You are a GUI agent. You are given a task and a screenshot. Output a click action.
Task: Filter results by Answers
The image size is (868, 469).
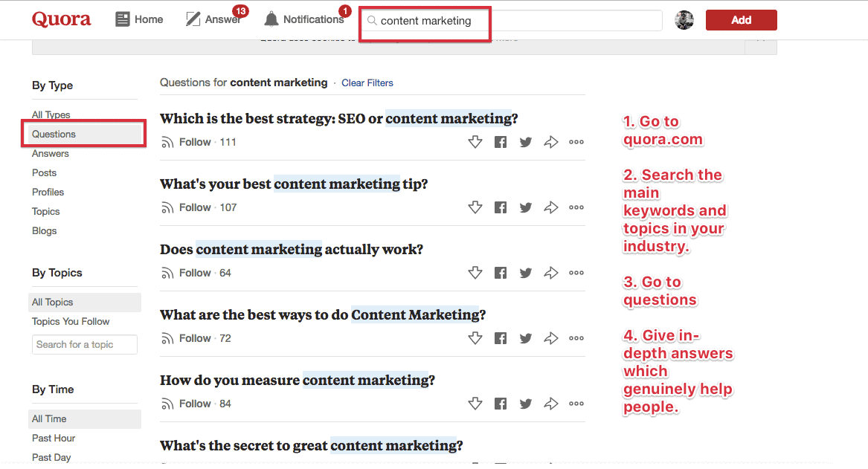click(51, 154)
